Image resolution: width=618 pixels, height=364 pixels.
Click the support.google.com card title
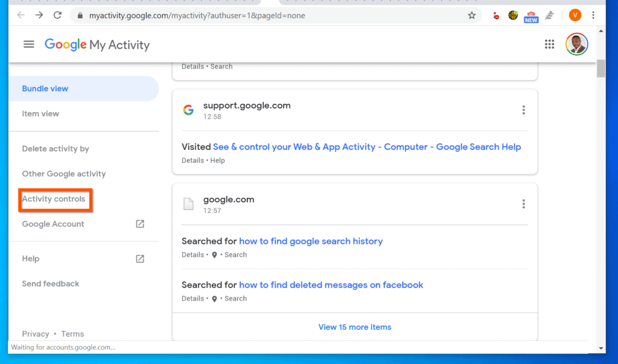pos(247,105)
